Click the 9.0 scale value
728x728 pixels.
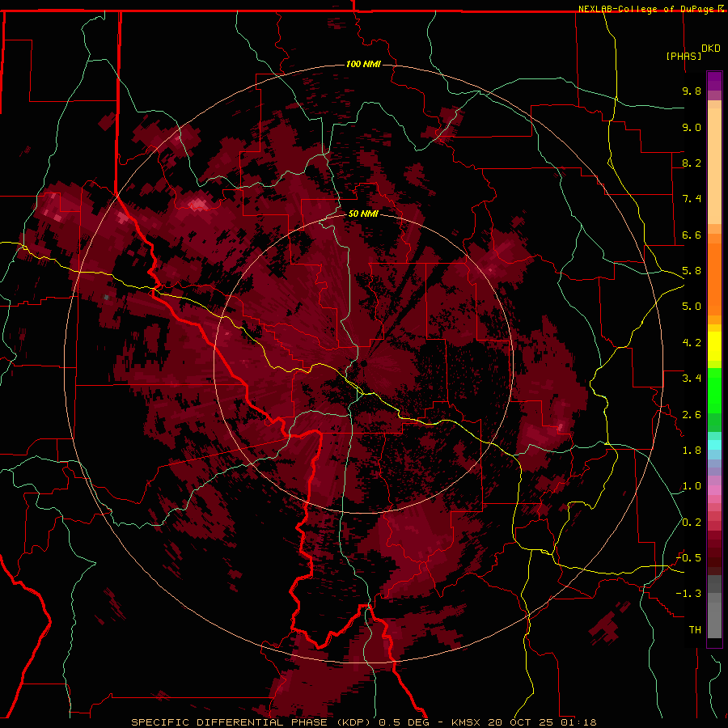pyautogui.click(x=692, y=127)
